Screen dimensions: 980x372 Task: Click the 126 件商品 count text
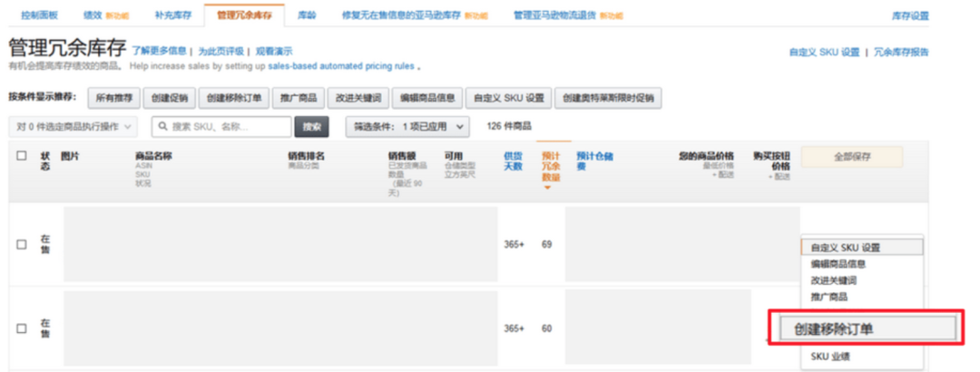point(509,126)
